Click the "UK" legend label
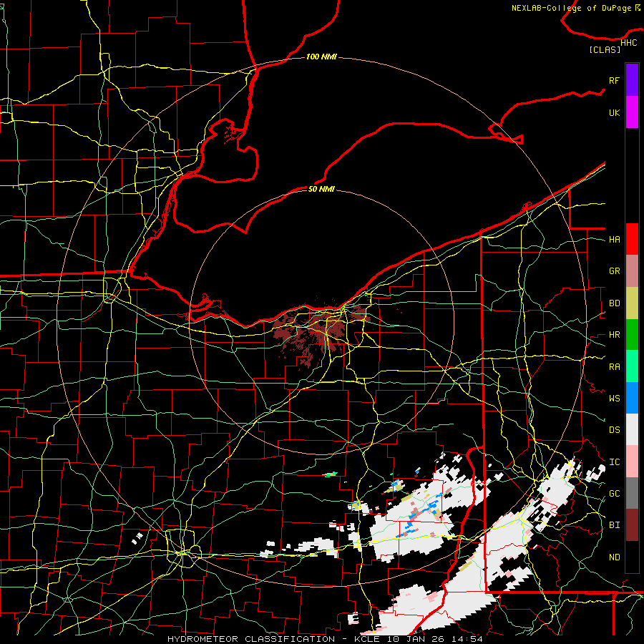The width and height of the screenshot is (644, 644). coord(614,112)
